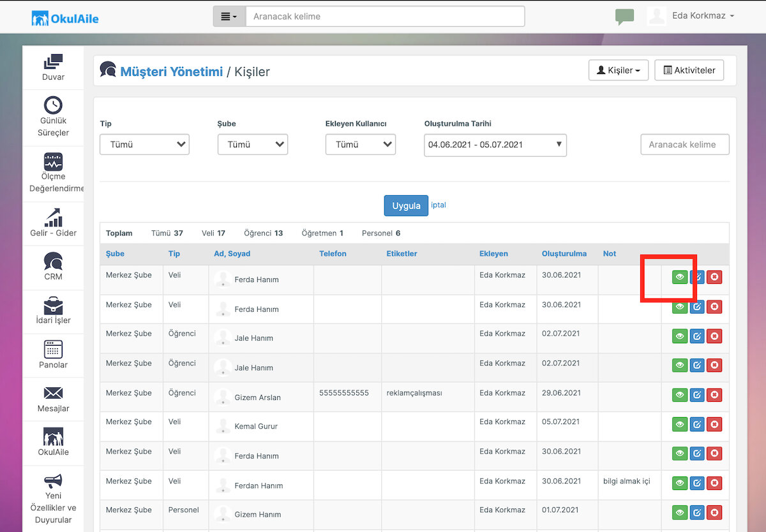Viewport: 766px width, 532px height.
Task: Open Gelir - Gider chart icon
Action: pos(53,217)
